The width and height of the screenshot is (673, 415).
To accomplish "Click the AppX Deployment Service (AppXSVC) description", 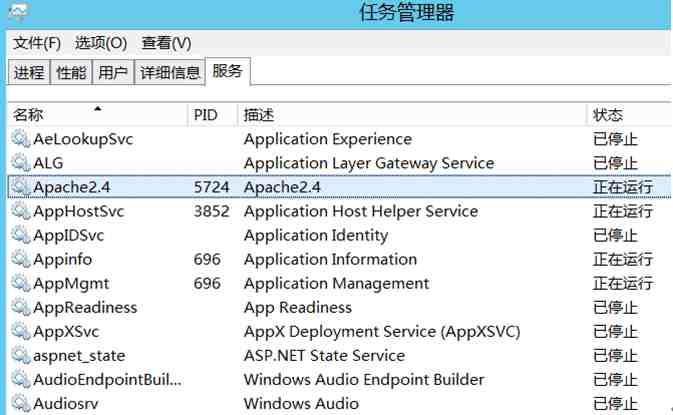I will [x=382, y=331].
